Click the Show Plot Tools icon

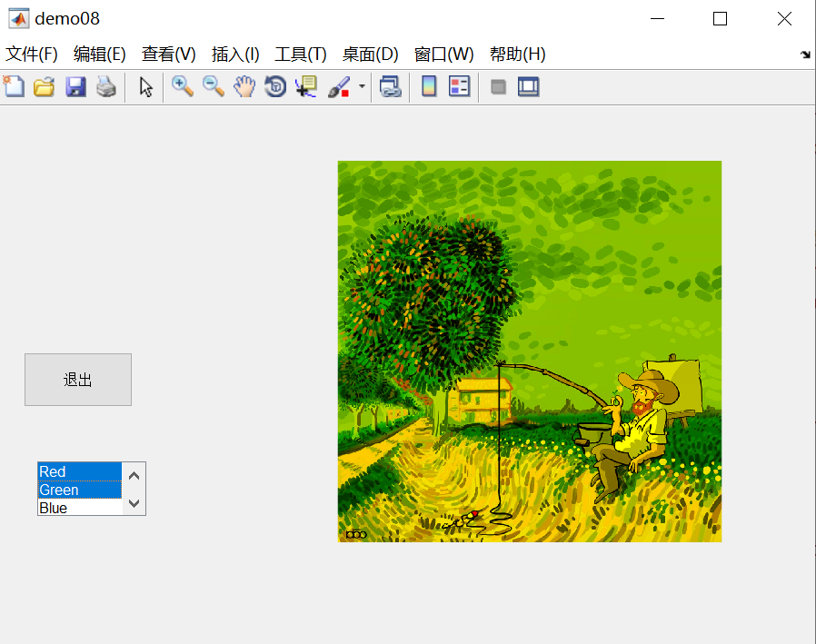point(528,86)
